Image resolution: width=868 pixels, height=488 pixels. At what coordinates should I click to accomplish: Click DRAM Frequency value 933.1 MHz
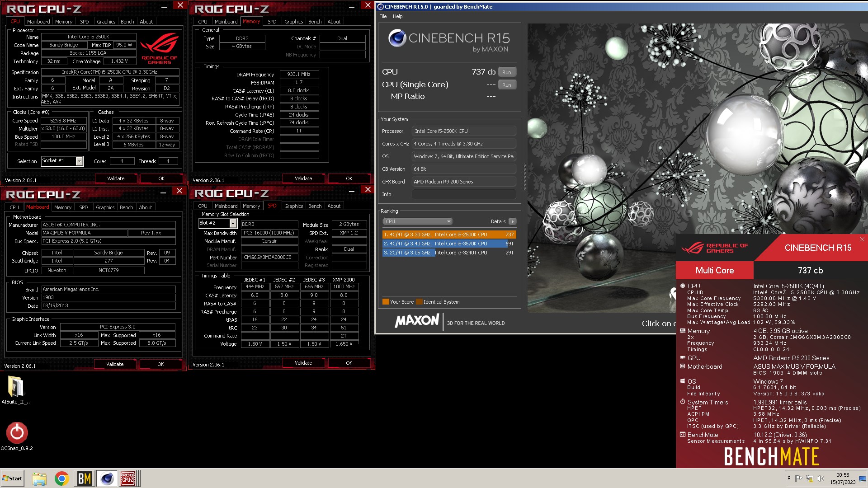coord(299,74)
